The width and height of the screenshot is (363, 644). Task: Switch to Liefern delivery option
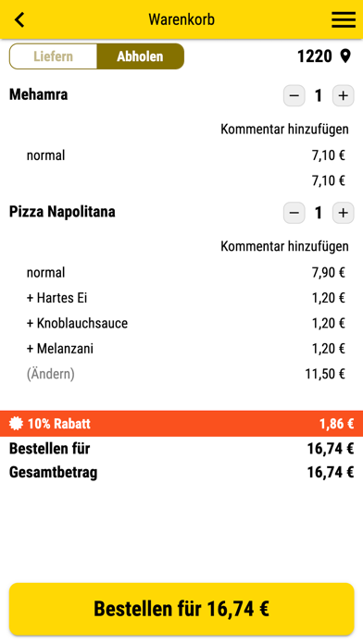(x=54, y=56)
